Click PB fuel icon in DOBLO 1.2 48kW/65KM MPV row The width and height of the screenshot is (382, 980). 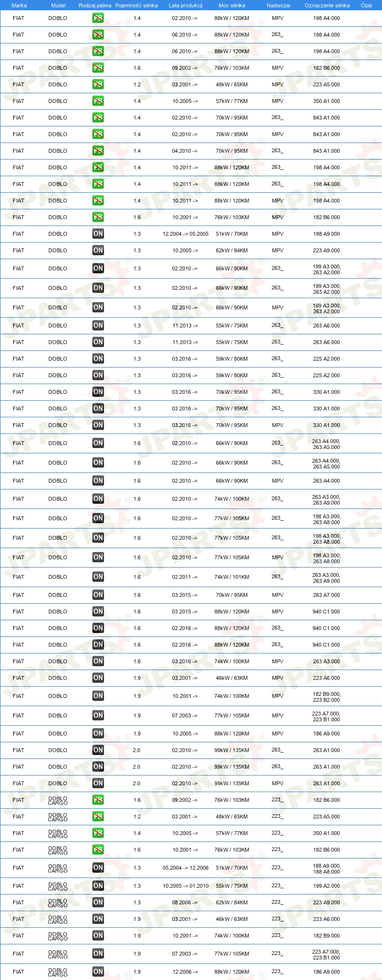pos(98,84)
